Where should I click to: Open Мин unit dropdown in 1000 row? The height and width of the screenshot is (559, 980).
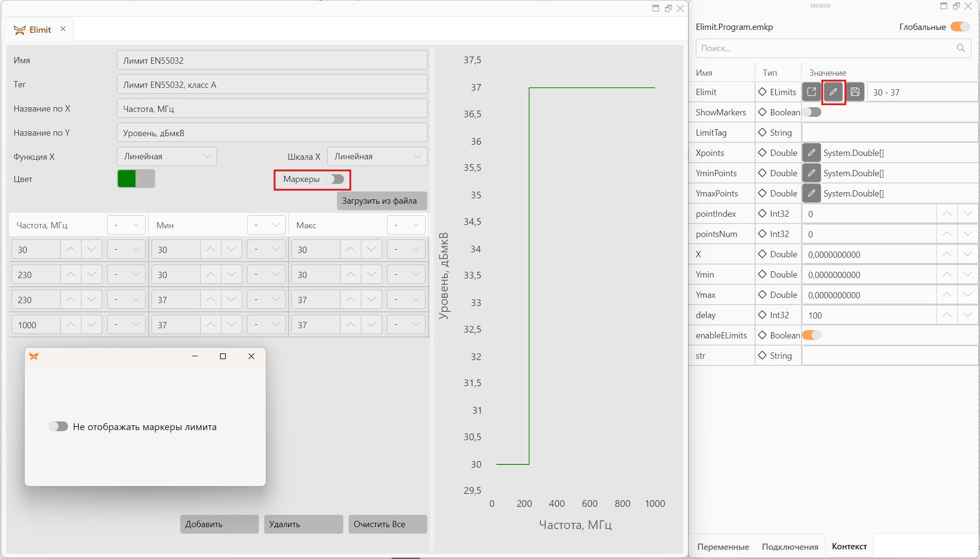click(x=266, y=324)
